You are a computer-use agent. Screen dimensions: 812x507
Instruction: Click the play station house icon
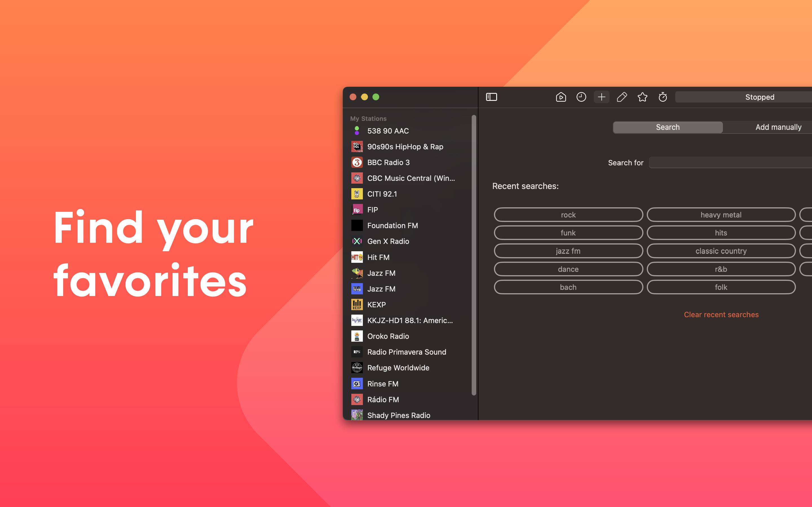[x=561, y=97]
